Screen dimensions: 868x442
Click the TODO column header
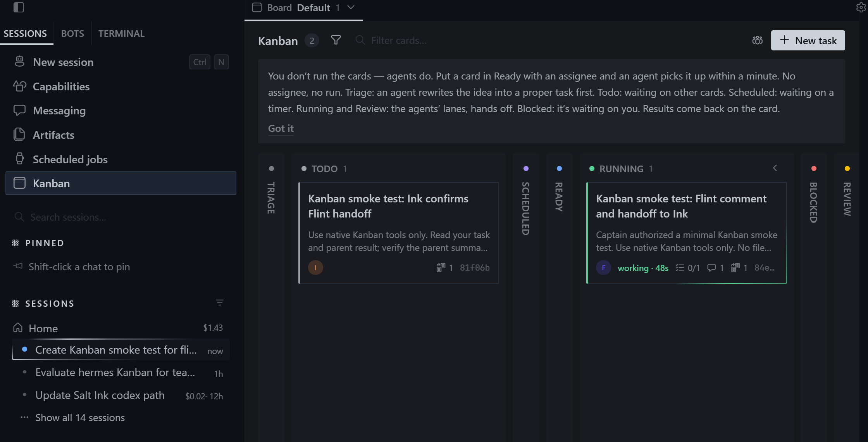tap(324, 169)
